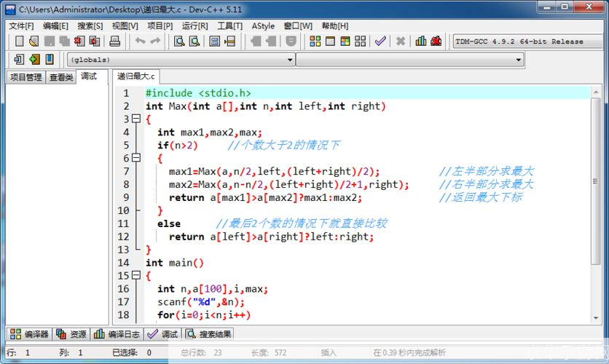
Task: Open the (globals) class dropdown
Action: 181,60
